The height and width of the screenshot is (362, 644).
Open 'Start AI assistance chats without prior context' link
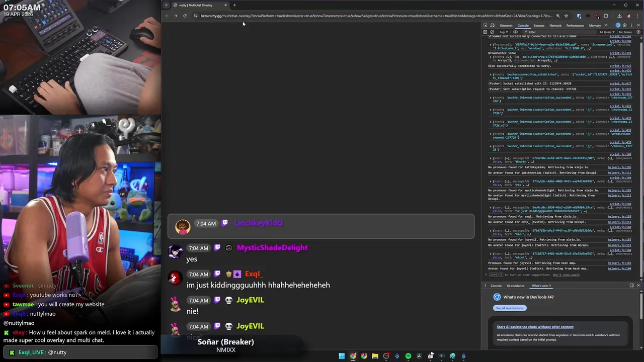tap(535, 327)
